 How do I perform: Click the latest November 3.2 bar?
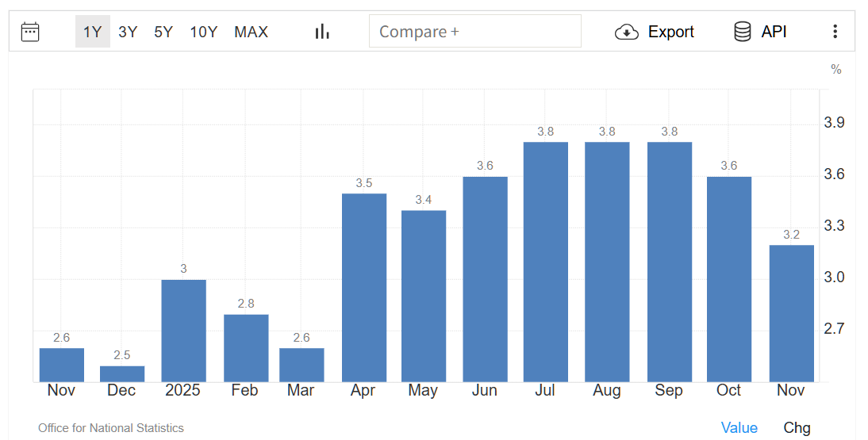pos(792,313)
